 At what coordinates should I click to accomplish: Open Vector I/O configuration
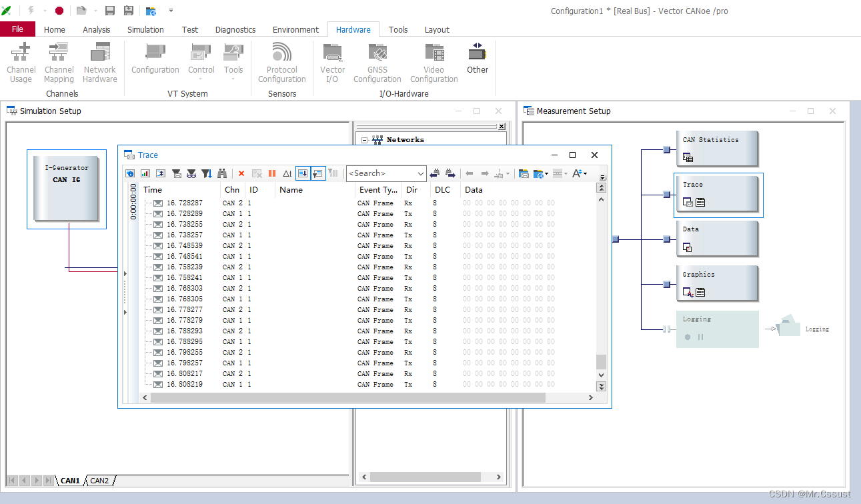[332, 63]
